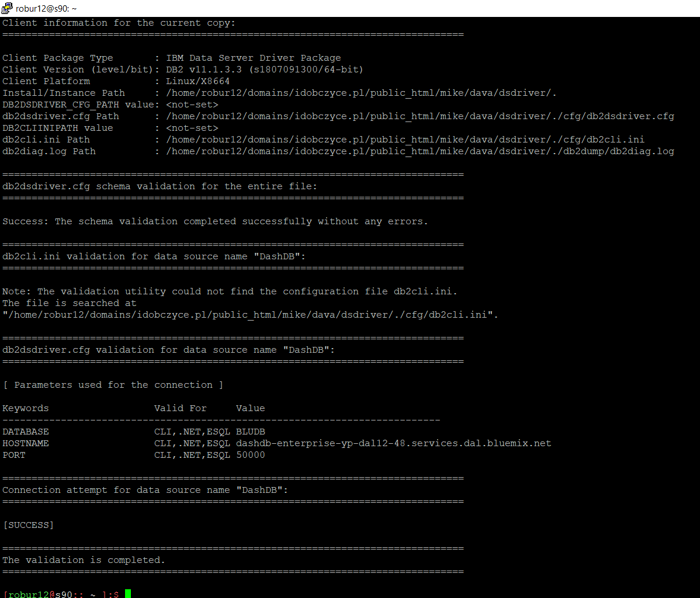Click the [SUCCESS] connection result text
700x598 pixels.
(27, 524)
